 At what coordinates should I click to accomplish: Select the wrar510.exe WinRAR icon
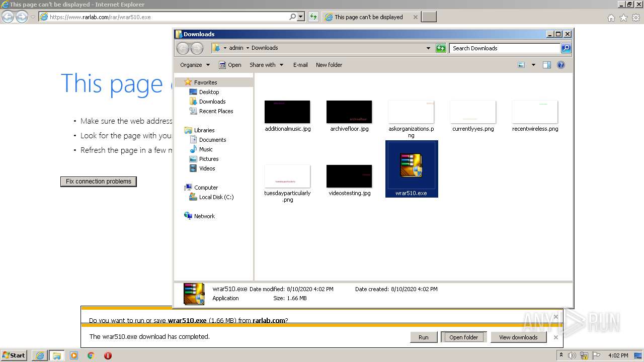(x=411, y=165)
